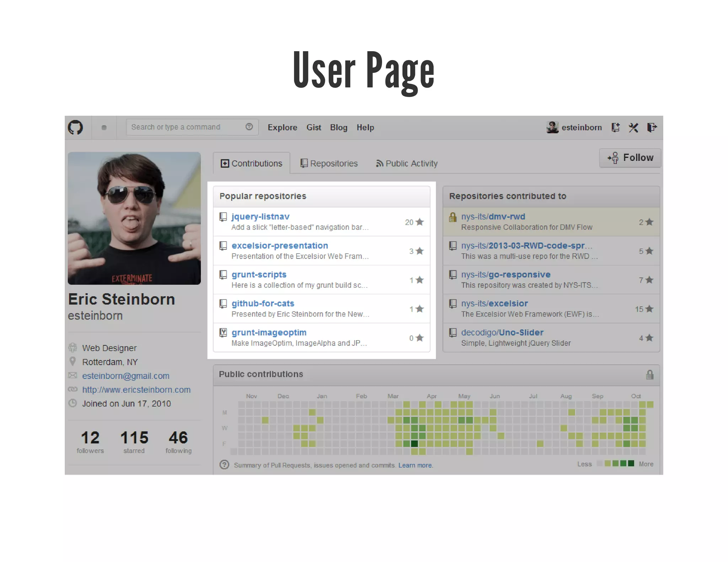Click the darkest green legend square
Image resolution: width=728 pixels, height=562 pixels.
[x=631, y=463]
